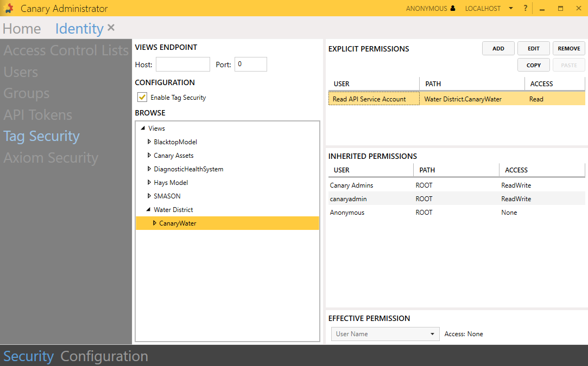
Task: Collapse the Water District tree node
Action: [149, 210]
